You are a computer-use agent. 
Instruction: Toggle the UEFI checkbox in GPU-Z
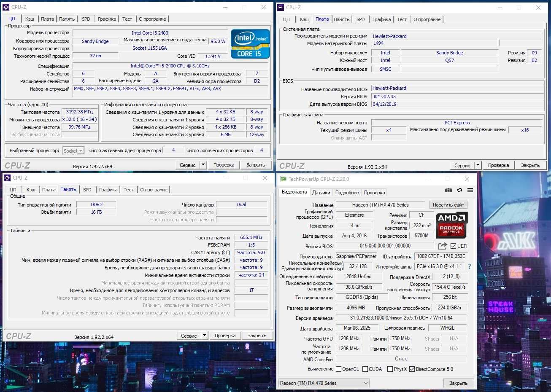(453, 246)
